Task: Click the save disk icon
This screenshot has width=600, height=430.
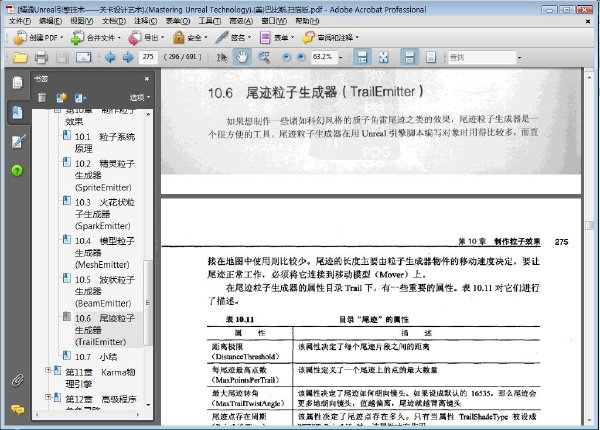Action: (x=62, y=58)
